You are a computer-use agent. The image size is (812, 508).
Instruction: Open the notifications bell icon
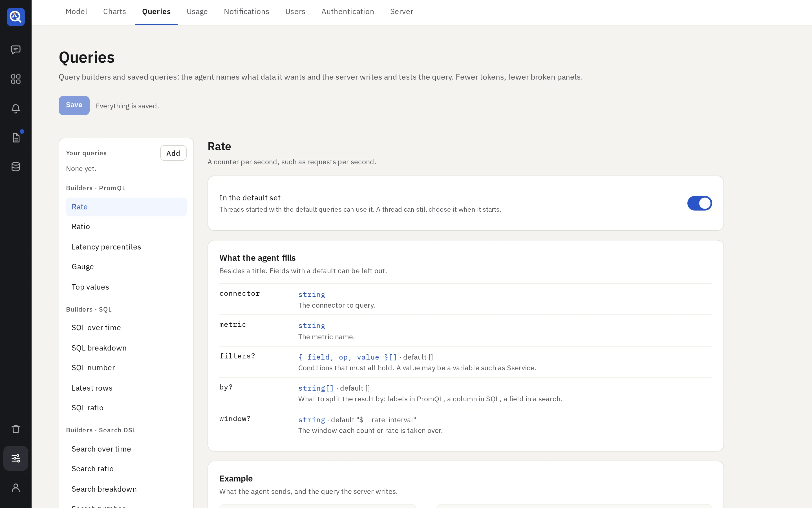coord(16,109)
